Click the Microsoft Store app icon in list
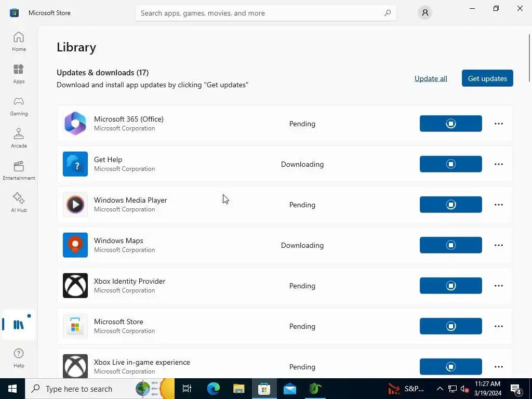The width and height of the screenshot is (532, 399). (x=75, y=326)
